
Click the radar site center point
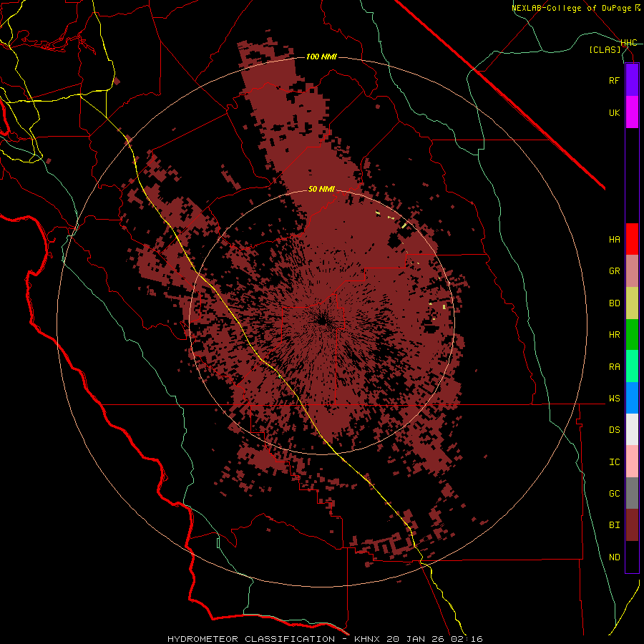322,321
